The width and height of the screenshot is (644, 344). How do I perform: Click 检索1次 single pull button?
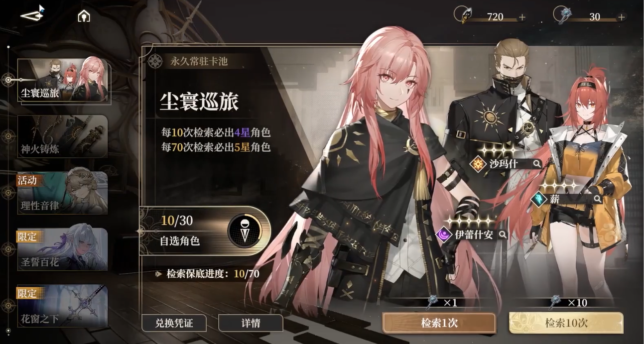tap(439, 323)
